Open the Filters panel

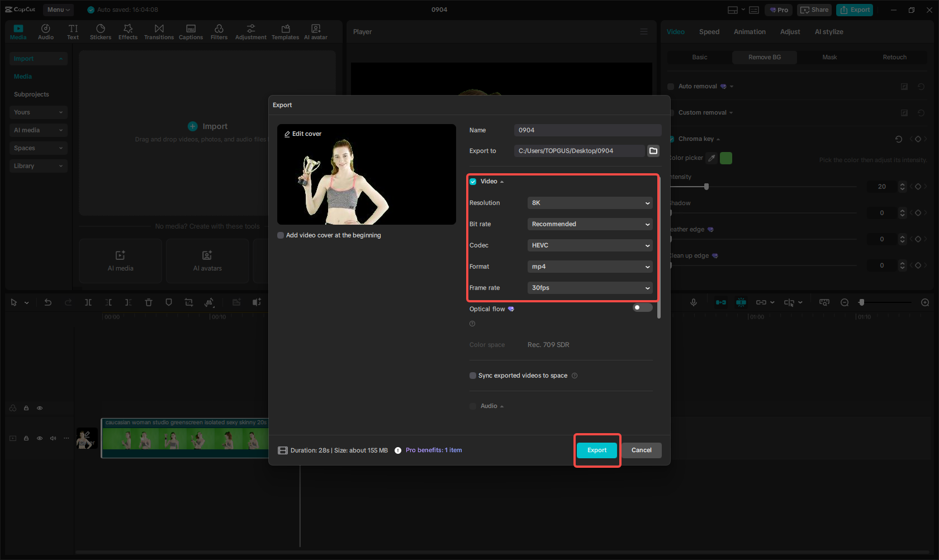point(219,31)
